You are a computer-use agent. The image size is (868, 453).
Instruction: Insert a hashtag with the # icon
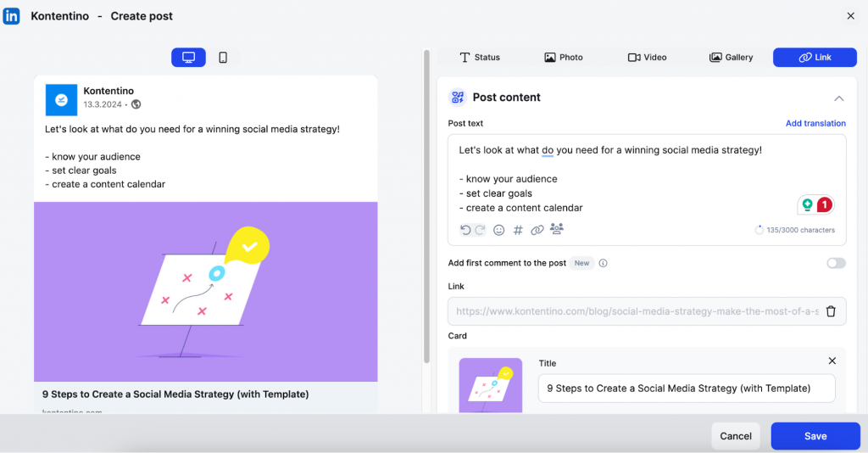pyautogui.click(x=518, y=230)
